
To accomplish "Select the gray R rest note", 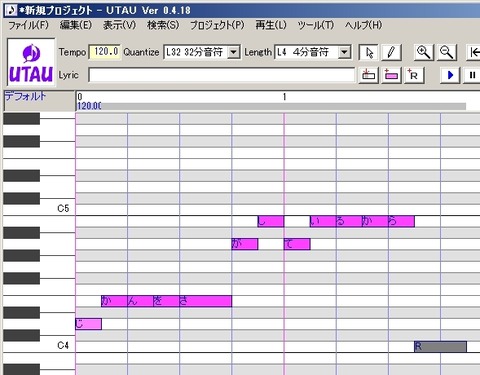I will (440, 347).
